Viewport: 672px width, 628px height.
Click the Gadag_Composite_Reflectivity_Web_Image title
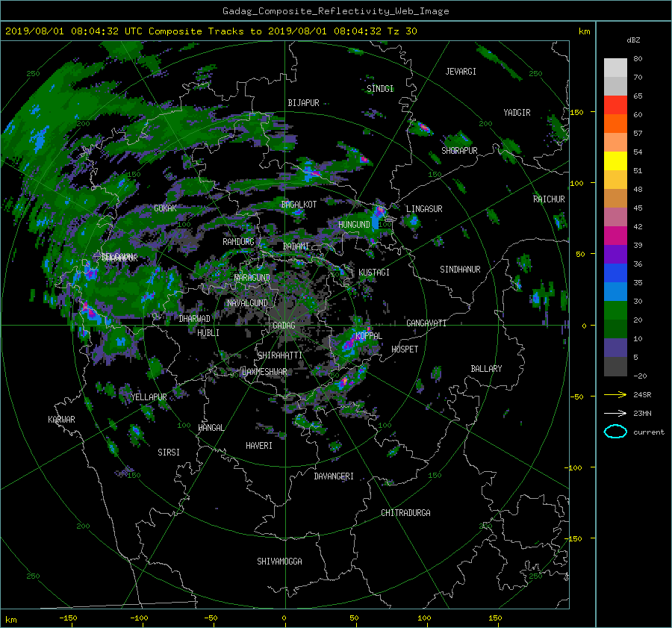(x=335, y=11)
